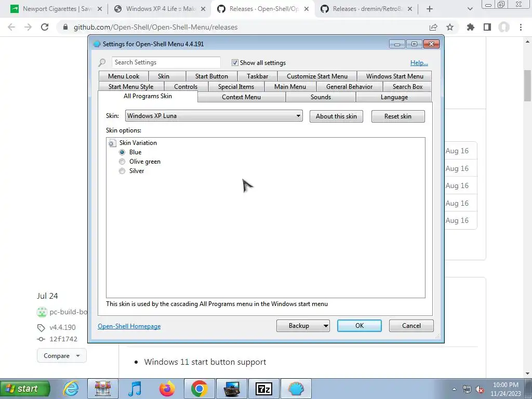Screen dimensions: 532x399
Task: Open the Menu Look tab
Action: tap(124, 76)
